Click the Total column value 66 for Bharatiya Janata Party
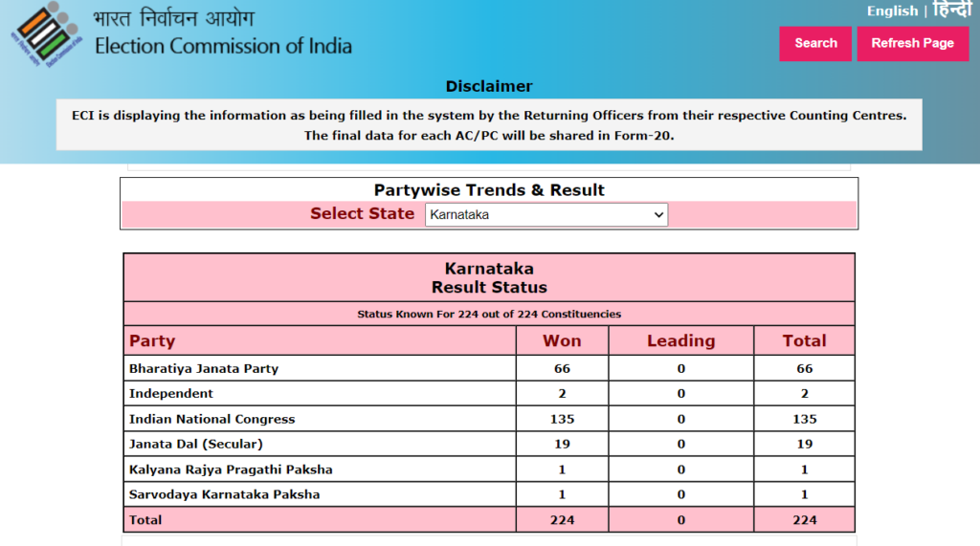Screen dimensions: 980x546 (804, 368)
